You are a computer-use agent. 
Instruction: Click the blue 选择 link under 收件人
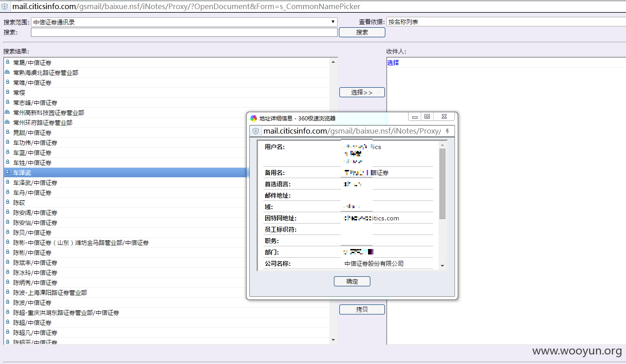click(x=393, y=63)
